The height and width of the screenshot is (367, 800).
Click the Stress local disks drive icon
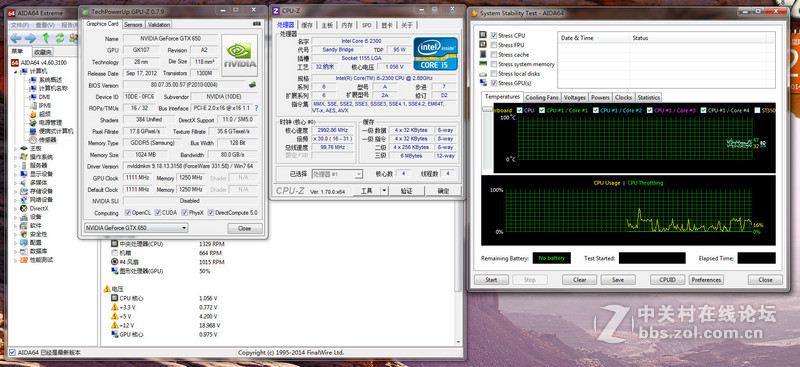(483, 74)
